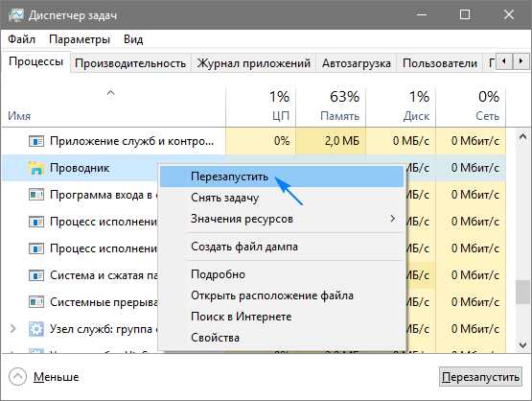Open the Параметры menu
This screenshot has height=401, width=532.
(x=80, y=39)
